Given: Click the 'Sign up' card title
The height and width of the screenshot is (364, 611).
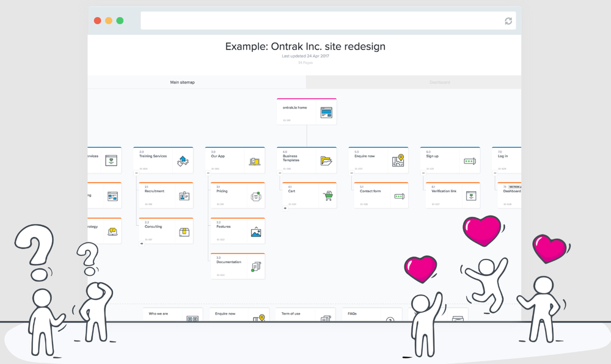Looking at the screenshot, I should [432, 156].
